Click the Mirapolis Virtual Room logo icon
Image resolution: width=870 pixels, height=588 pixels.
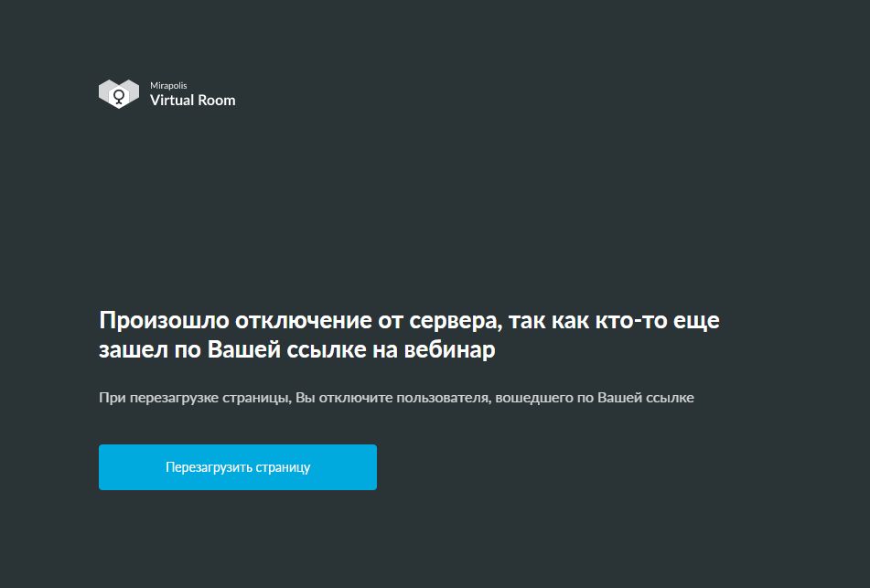tap(119, 94)
